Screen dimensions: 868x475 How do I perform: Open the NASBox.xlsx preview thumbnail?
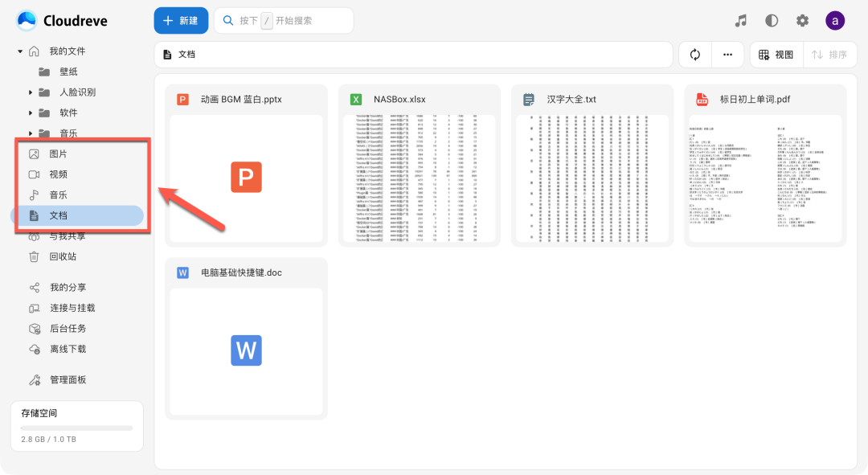click(x=419, y=178)
